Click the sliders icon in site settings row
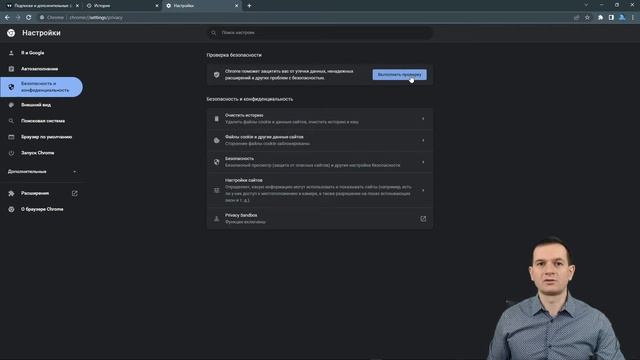Image resolution: width=640 pixels, height=360 pixels. coord(217,190)
